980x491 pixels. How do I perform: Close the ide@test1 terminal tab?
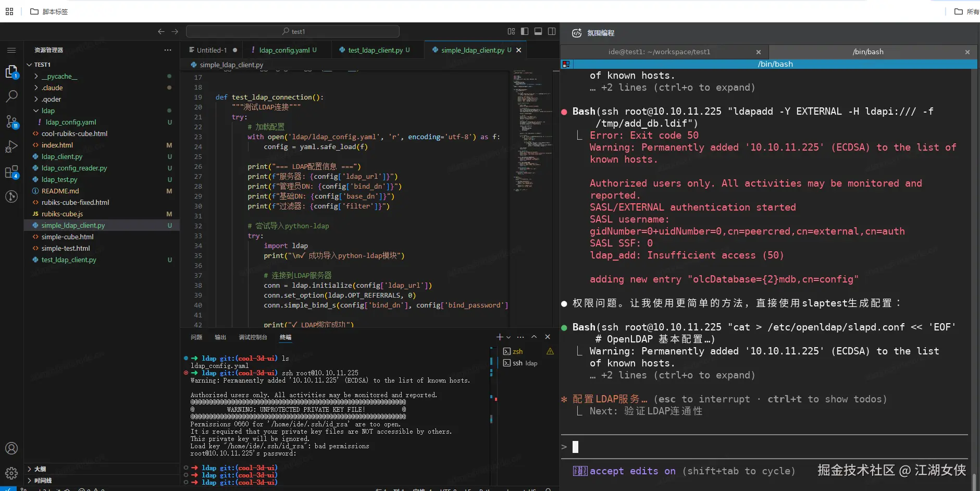coord(759,52)
